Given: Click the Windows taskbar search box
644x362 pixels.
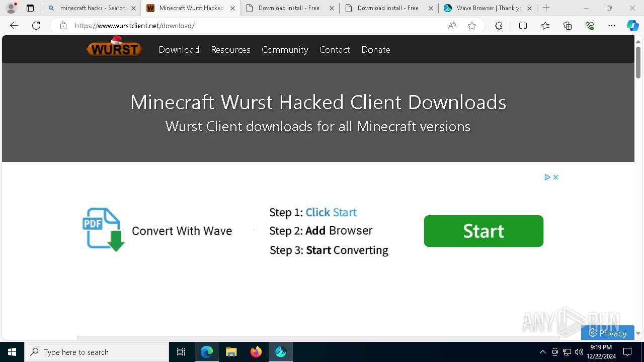Looking at the screenshot, I should 97,352.
